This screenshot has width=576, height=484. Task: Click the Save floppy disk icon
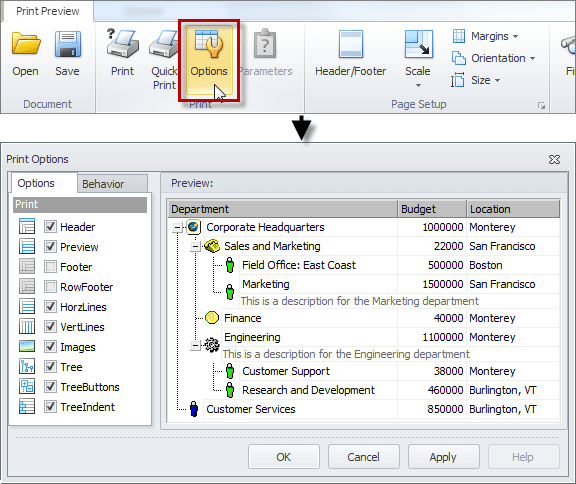click(x=68, y=44)
